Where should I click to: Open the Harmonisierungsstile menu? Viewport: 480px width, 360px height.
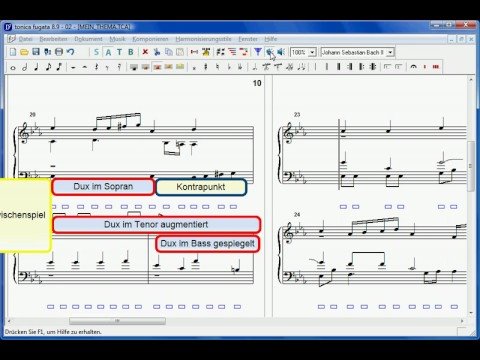pos(203,39)
